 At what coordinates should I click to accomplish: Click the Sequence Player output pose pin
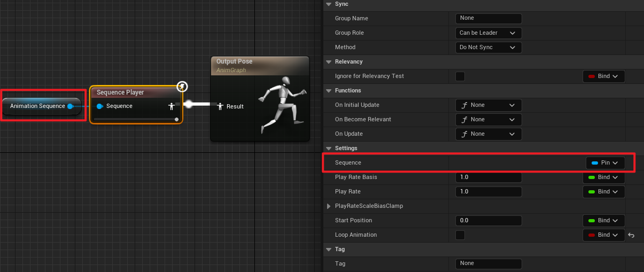coord(172,106)
